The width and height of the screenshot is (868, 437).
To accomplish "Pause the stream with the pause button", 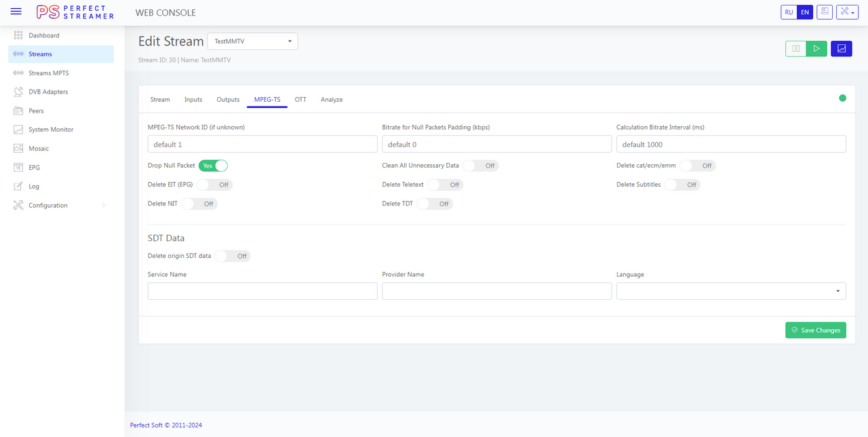I will (796, 49).
